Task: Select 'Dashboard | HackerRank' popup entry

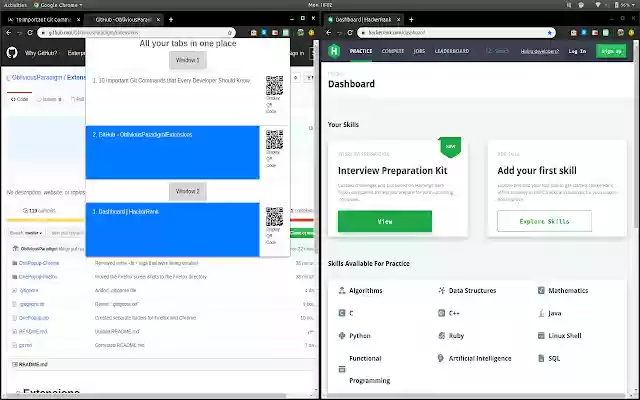Action: (x=172, y=229)
